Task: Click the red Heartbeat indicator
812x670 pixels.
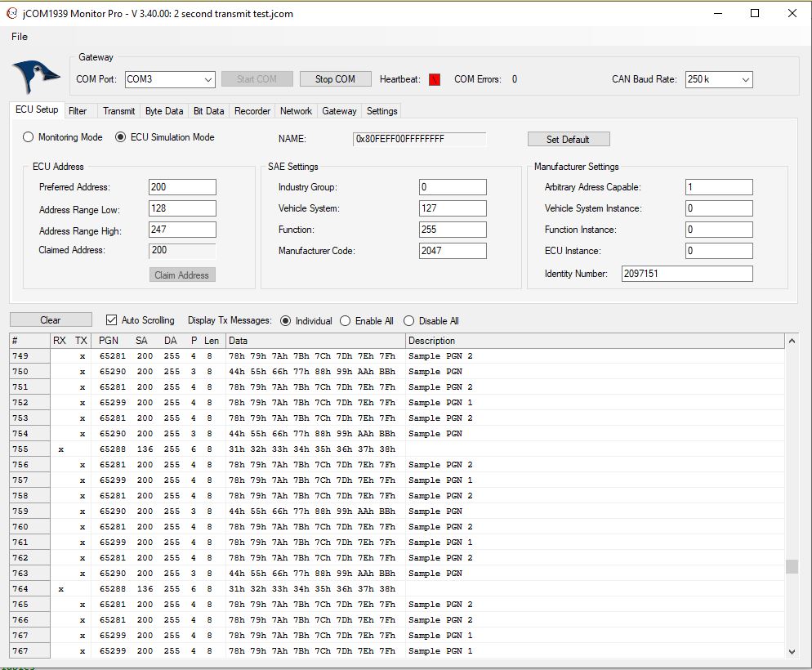Action: point(435,79)
